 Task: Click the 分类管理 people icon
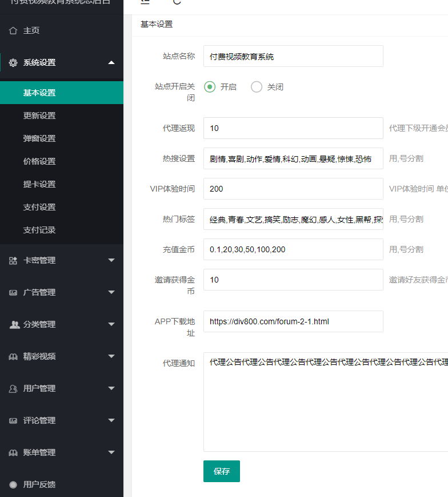point(14,325)
